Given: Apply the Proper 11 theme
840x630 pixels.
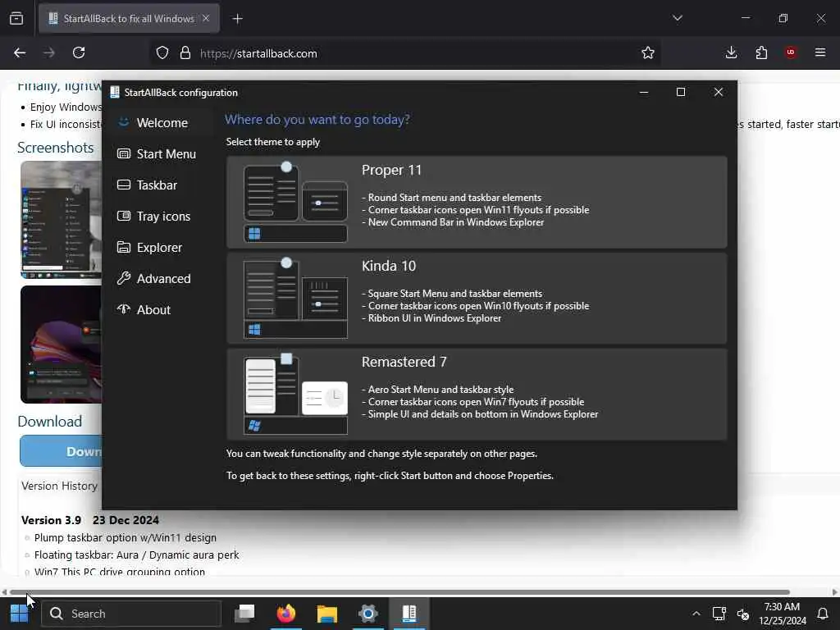Looking at the screenshot, I should (x=477, y=202).
